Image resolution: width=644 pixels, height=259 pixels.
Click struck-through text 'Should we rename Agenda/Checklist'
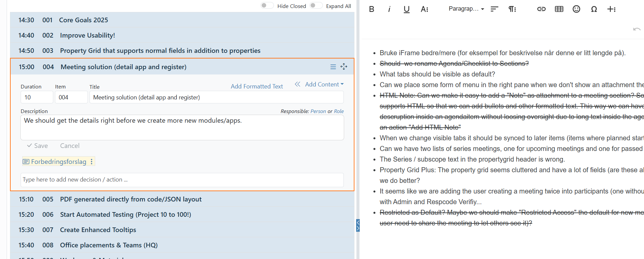[x=454, y=64]
